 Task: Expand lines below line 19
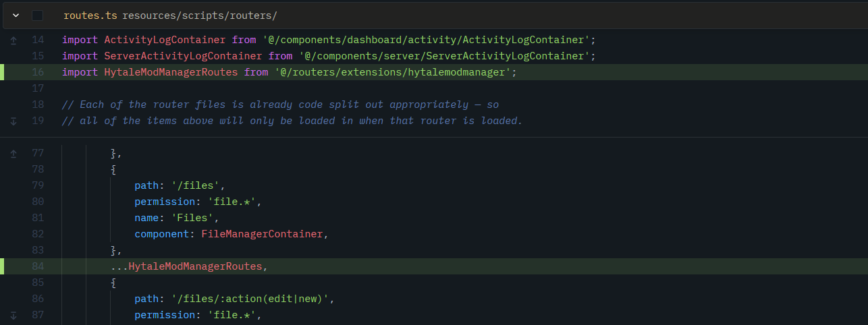point(13,121)
